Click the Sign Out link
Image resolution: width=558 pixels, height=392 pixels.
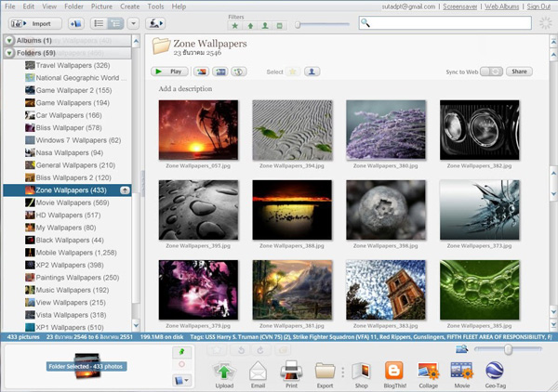[538, 7]
